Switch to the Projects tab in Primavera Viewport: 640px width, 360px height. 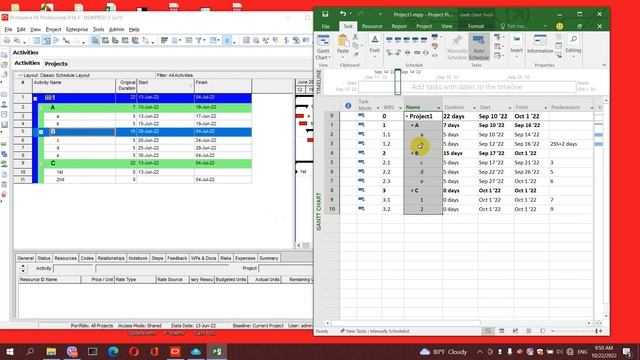(x=56, y=64)
